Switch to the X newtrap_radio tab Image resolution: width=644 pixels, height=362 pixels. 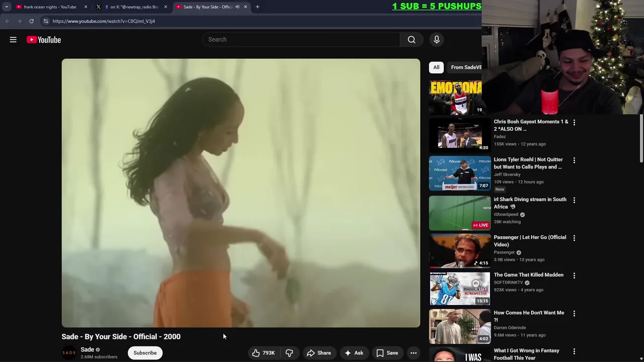click(x=131, y=7)
